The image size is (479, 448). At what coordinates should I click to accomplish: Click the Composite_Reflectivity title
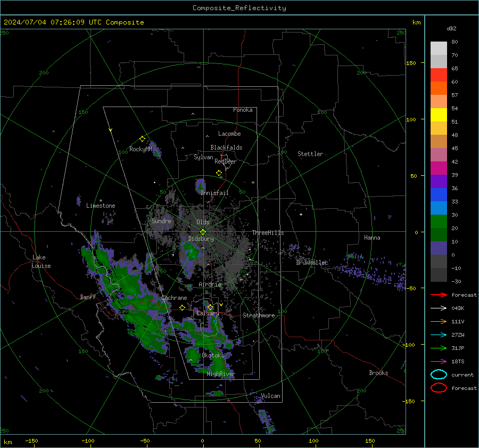240,8
